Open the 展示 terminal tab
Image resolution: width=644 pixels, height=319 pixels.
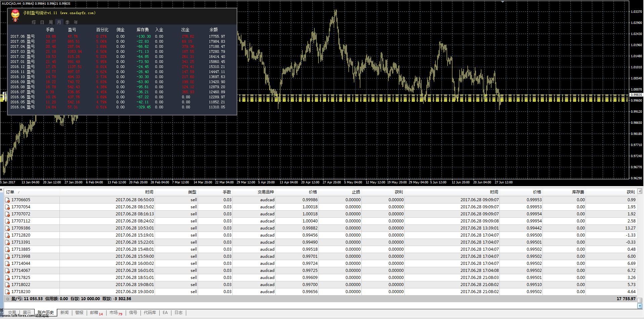tap(27, 313)
